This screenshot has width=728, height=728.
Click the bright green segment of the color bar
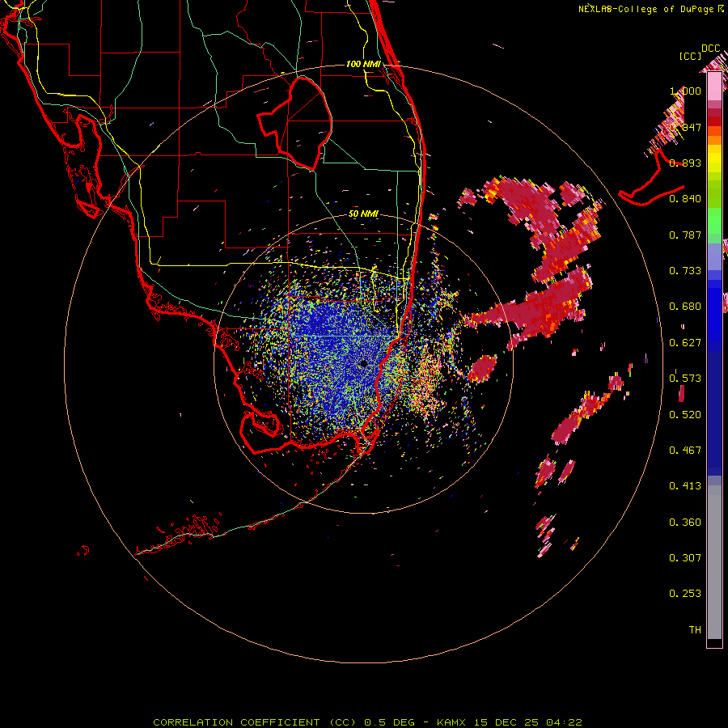click(x=714, y=221)
